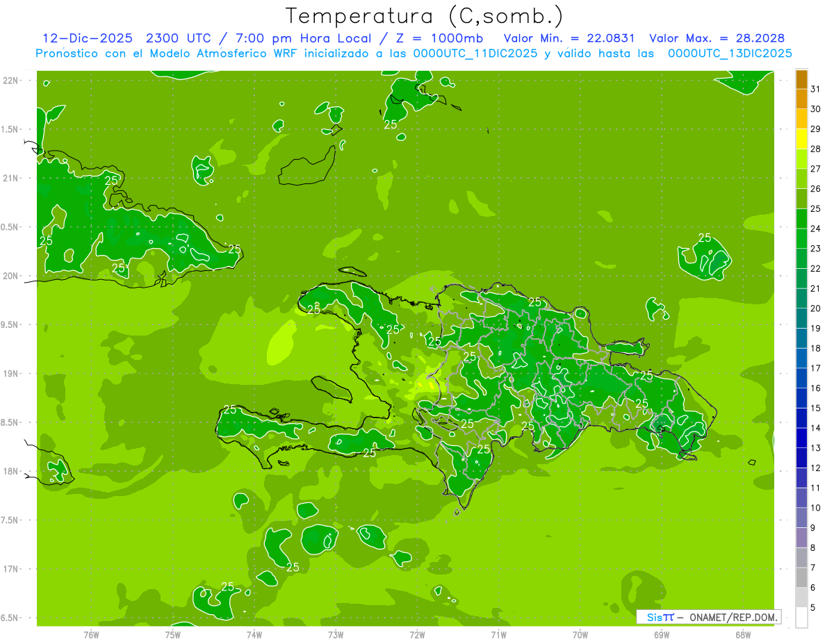834x644 pixels.
Task: Click the '7:00 pm Hora Local' text
Action: (306, 38)
